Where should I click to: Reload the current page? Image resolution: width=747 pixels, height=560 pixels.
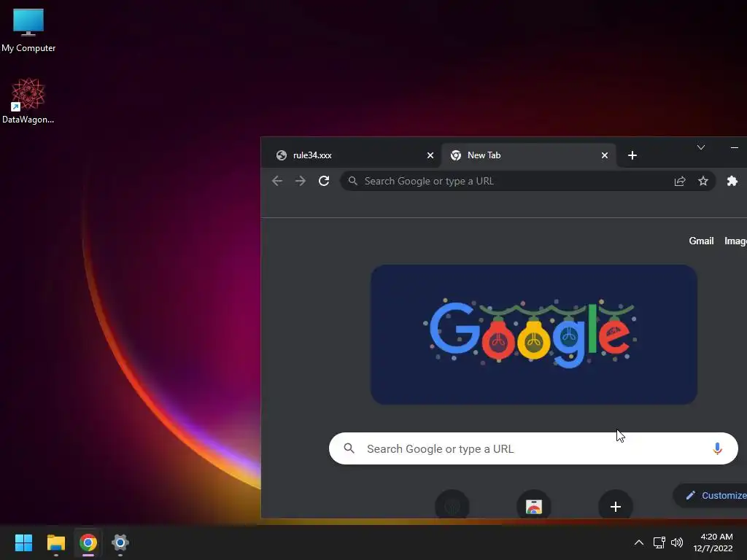[x=324, y=181]
